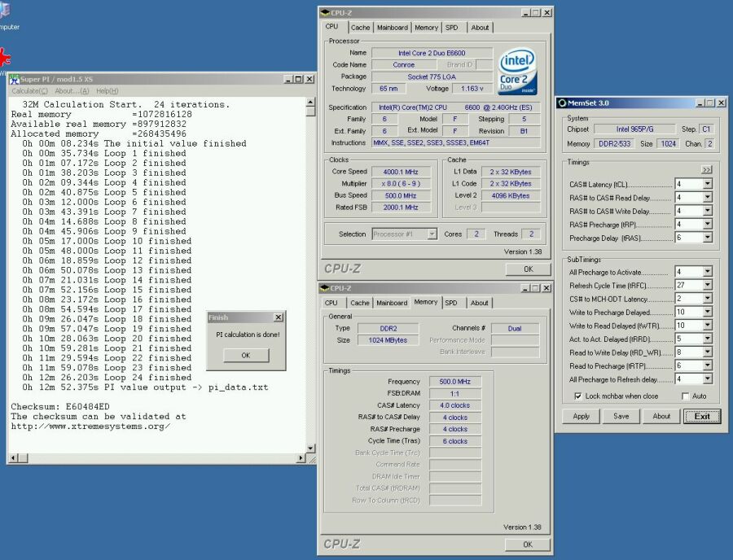Click Apply in MemSet
733x560 pixels.
pyautogui.click(x=581, y=416)
